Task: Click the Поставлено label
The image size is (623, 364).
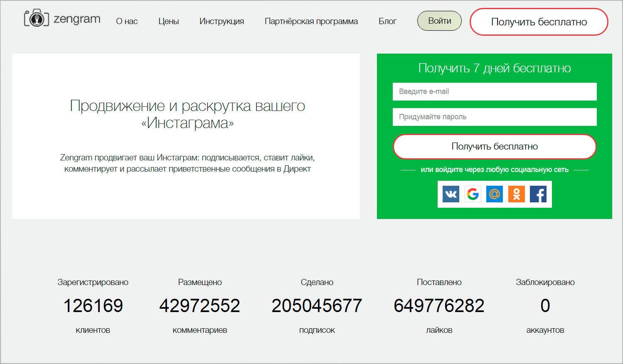Action: pos(439,282)
